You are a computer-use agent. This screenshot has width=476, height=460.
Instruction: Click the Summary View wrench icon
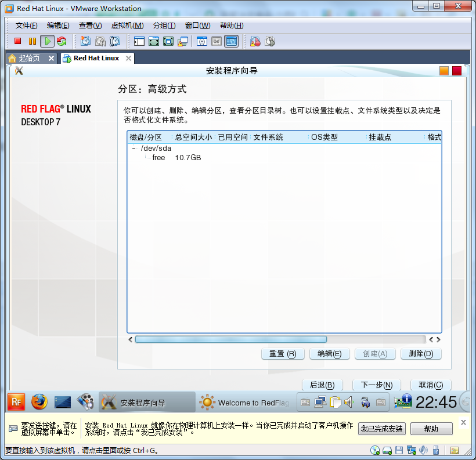click(x=202, y=41)
